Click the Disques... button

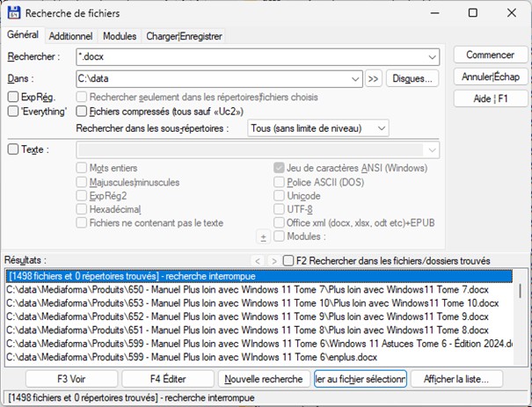click(x=412, y=79)
